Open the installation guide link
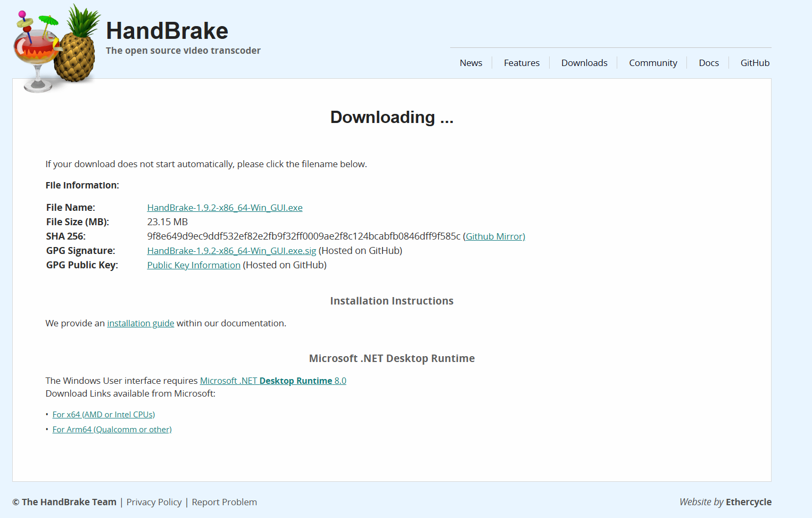 tap(140, 323)
